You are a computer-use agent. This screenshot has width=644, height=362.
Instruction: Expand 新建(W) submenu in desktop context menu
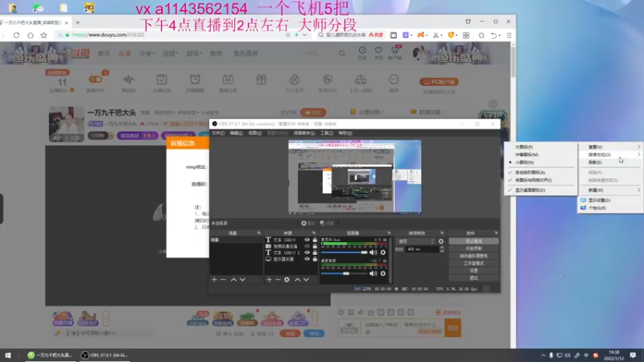click(611, 190)
